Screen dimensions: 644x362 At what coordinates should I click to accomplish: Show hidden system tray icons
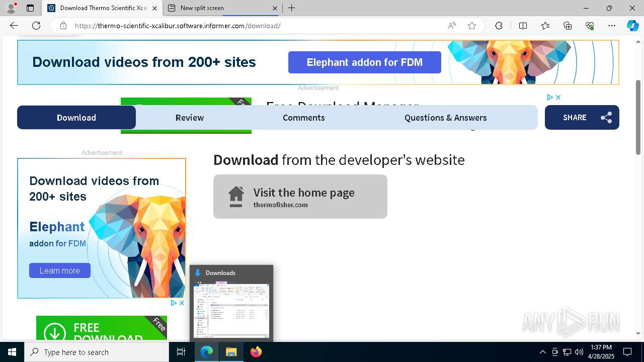542,352
